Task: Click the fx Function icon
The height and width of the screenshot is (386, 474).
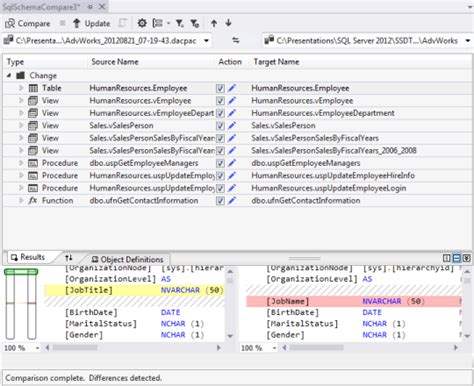Action: (33, 200)
